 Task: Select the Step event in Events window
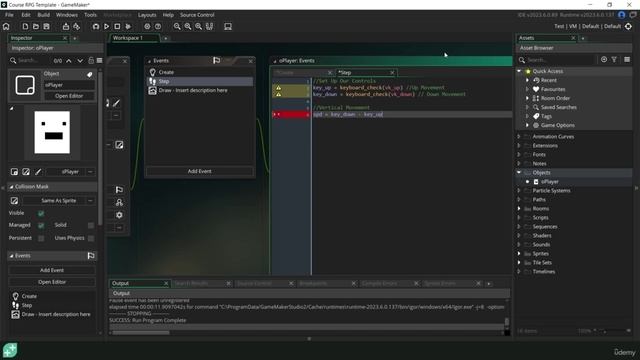click(200, 81)
